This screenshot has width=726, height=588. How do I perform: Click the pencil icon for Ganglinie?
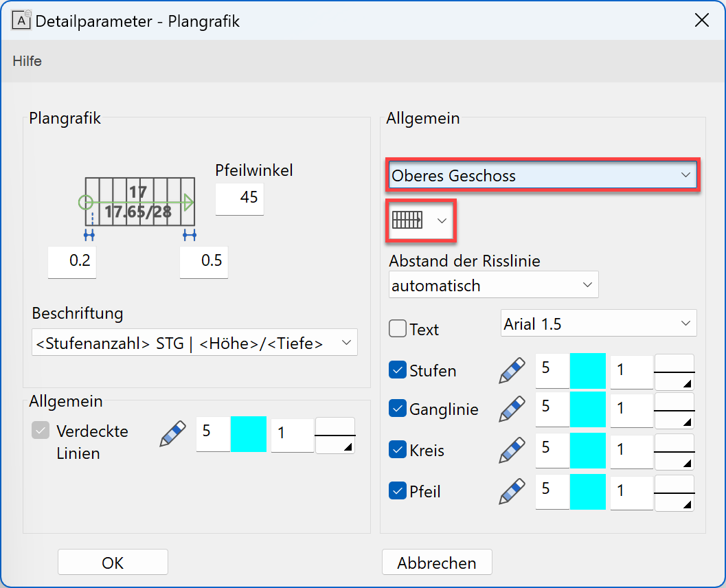click(512, 409)
